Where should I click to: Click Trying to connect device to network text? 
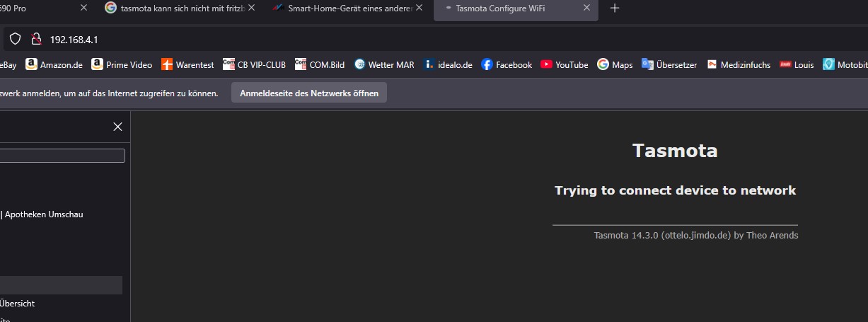pos(675,190)
